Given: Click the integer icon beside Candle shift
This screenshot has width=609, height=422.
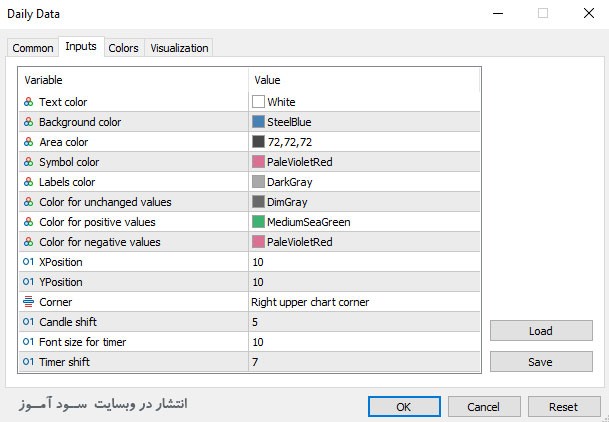Looking at the screenshot, I should coord(27,322).
